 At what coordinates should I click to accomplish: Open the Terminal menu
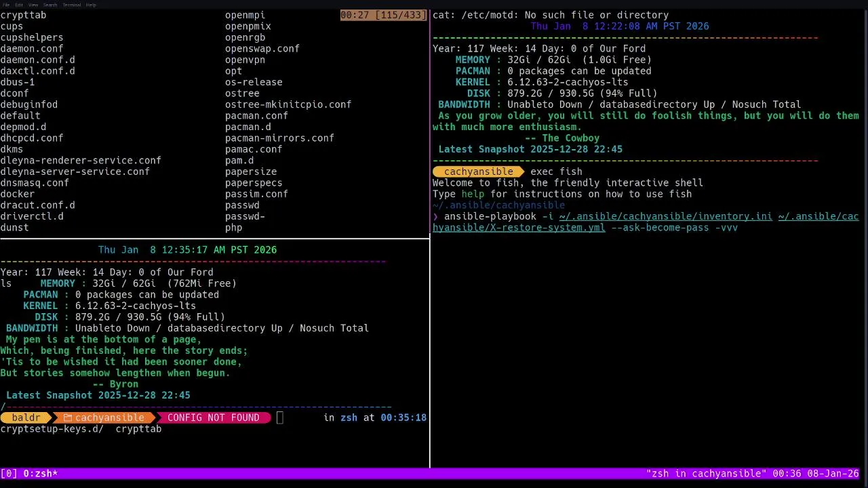72,5
